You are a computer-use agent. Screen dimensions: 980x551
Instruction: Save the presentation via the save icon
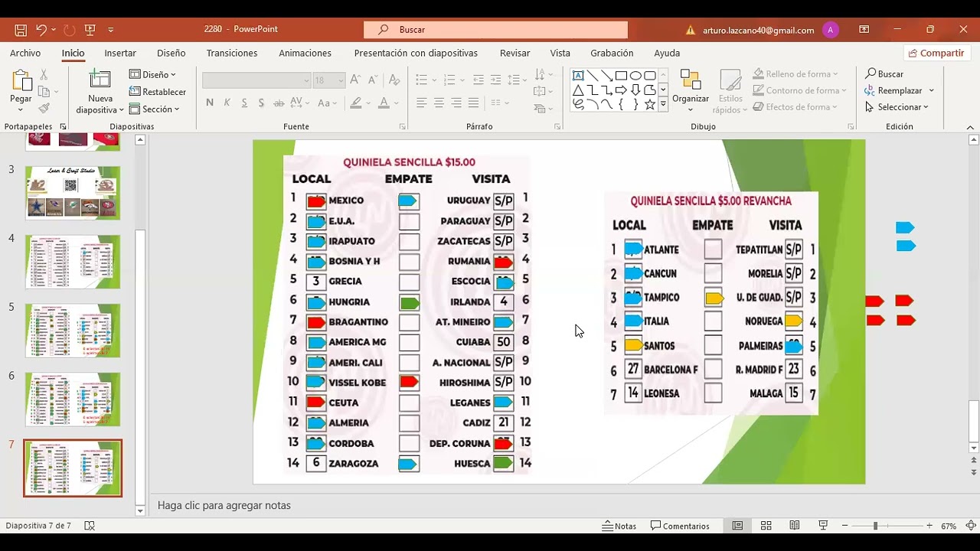[x=21, y=30]
